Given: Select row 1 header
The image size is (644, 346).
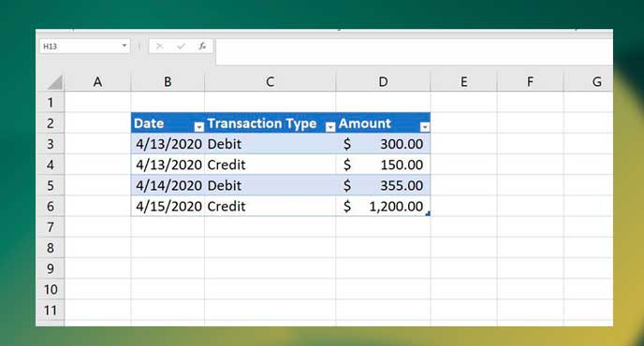Looking at the screenshot, I should pos(51,102).
